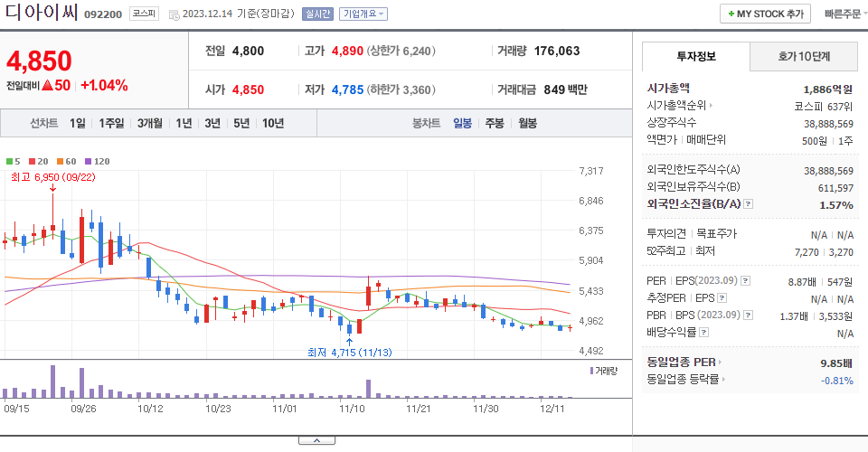This screenshot has width=868, height=452.
Task: Select the 3개월 line chart period
Action: (149, 123)
